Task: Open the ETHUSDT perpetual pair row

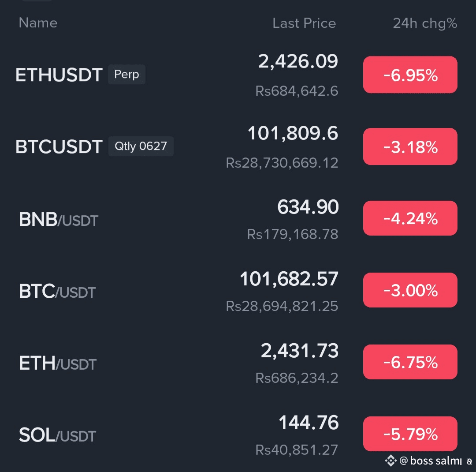Action: [x=59, y=75]
